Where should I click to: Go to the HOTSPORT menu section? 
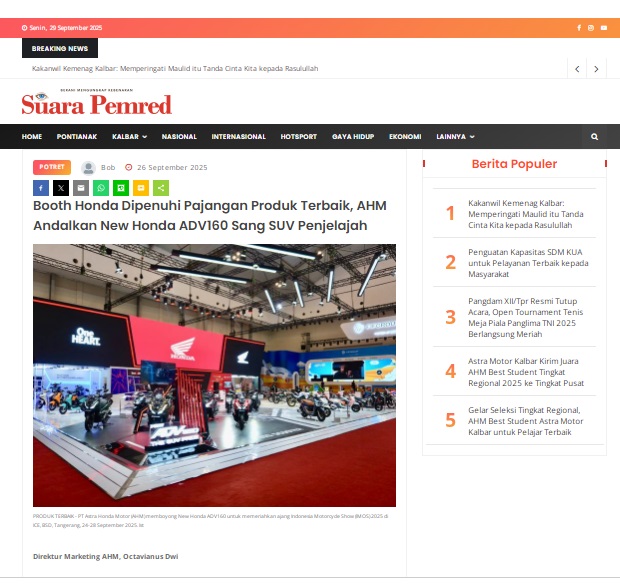click(299, 137)
